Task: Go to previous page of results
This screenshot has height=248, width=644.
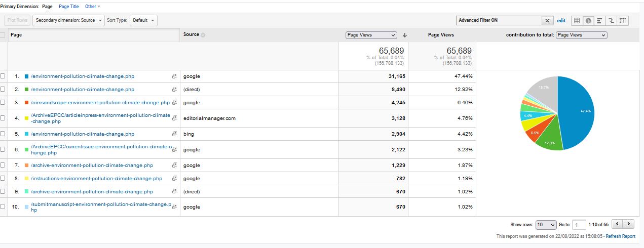Action: (617, 224)
